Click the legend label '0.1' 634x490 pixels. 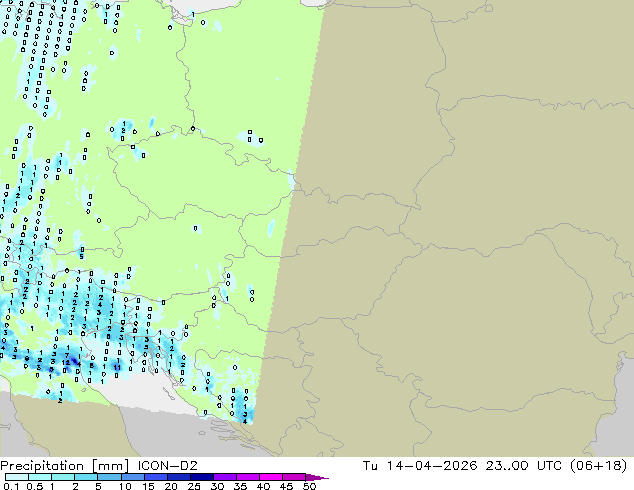click(11, 486)
